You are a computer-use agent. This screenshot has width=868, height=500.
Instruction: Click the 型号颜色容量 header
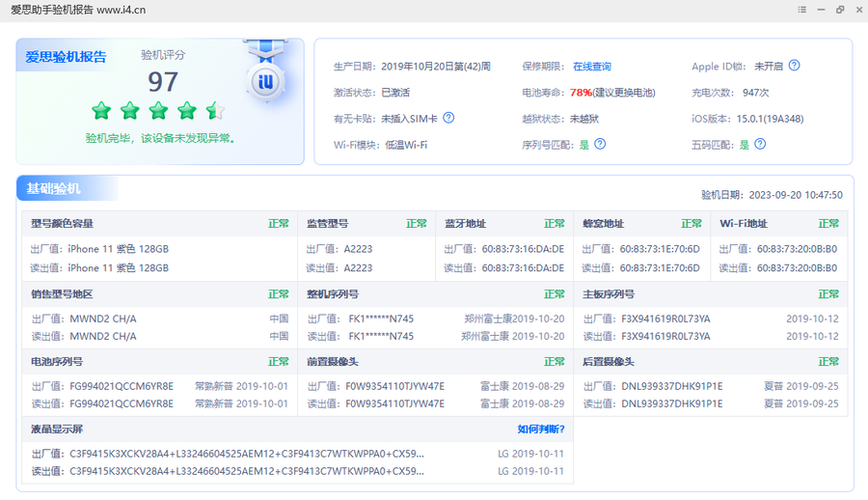pyautogui.click(x=62, y=223)
